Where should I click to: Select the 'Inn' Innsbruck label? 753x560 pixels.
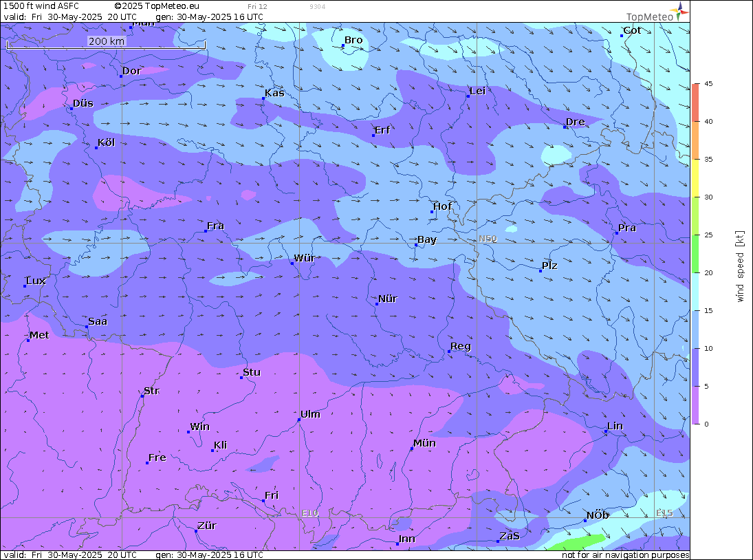coord(406,539)
